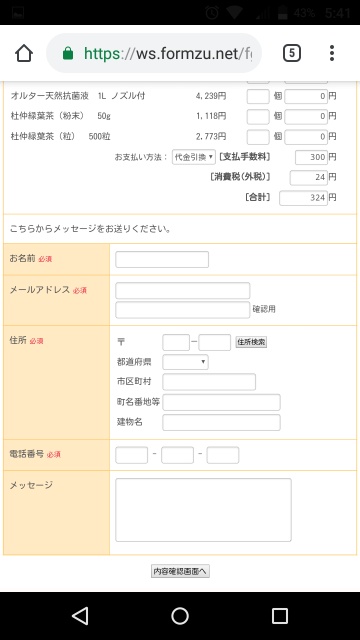Screen dimensions: 360x640
Task: Click the メッセージ message text area
Action: (x=203, y=510)
